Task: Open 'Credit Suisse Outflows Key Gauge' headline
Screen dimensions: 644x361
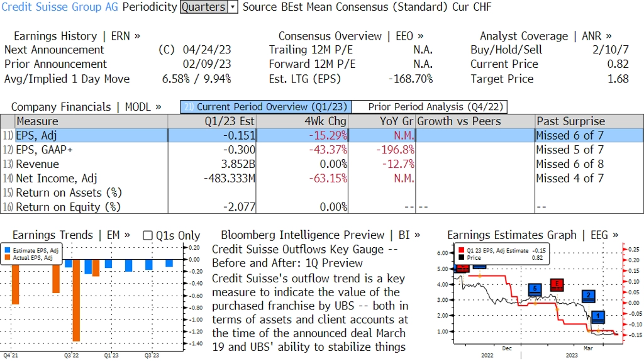Action: point(305,256)
